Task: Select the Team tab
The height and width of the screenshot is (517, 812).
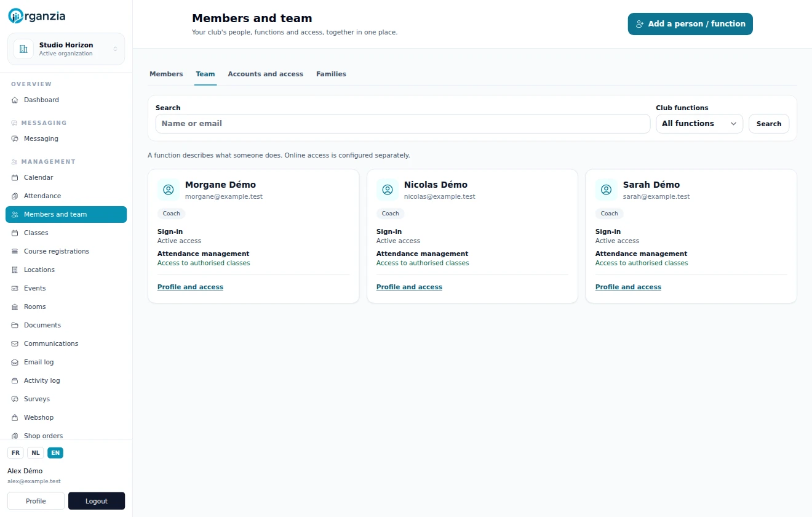Action: 205,74
